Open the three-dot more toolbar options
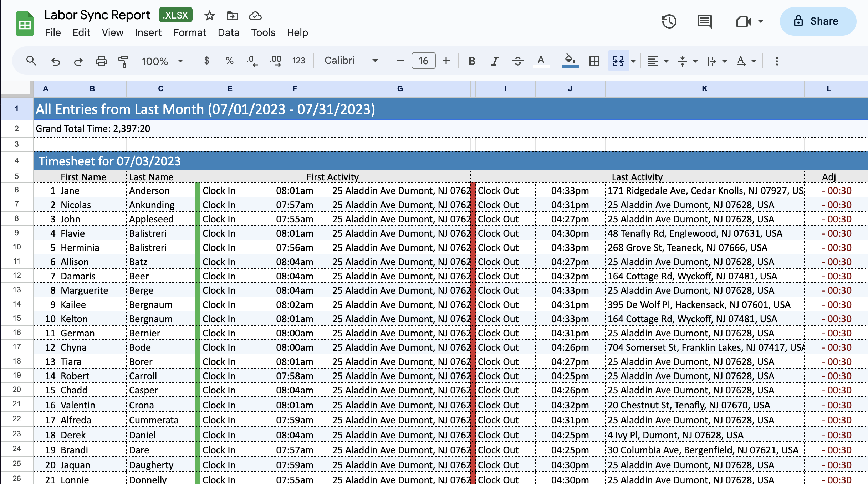868x484 pixels. click(777, 61)
